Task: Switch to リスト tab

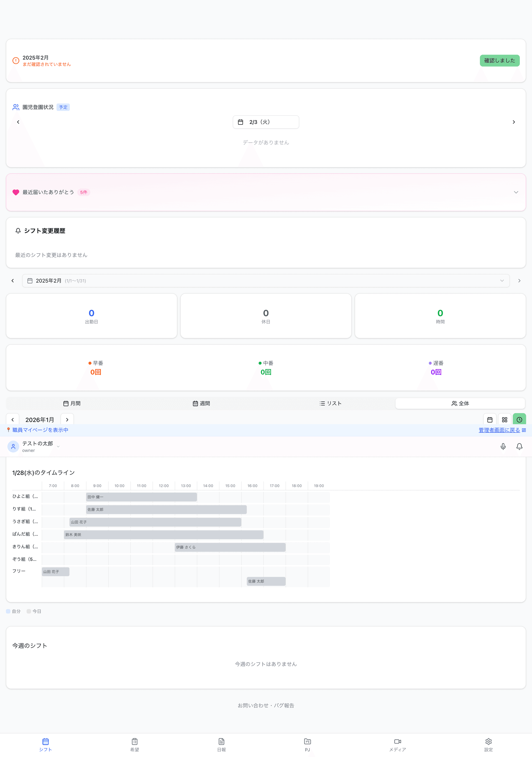Action: tap(330, 403)
